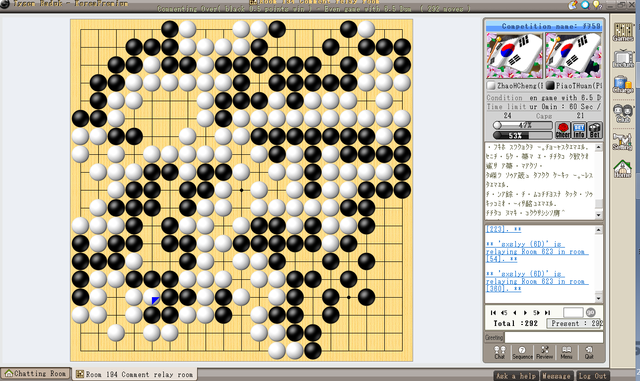This screenshot has height=381, width=640.
Task: Click the white player's left flag avatar
Action: point(514,56)
